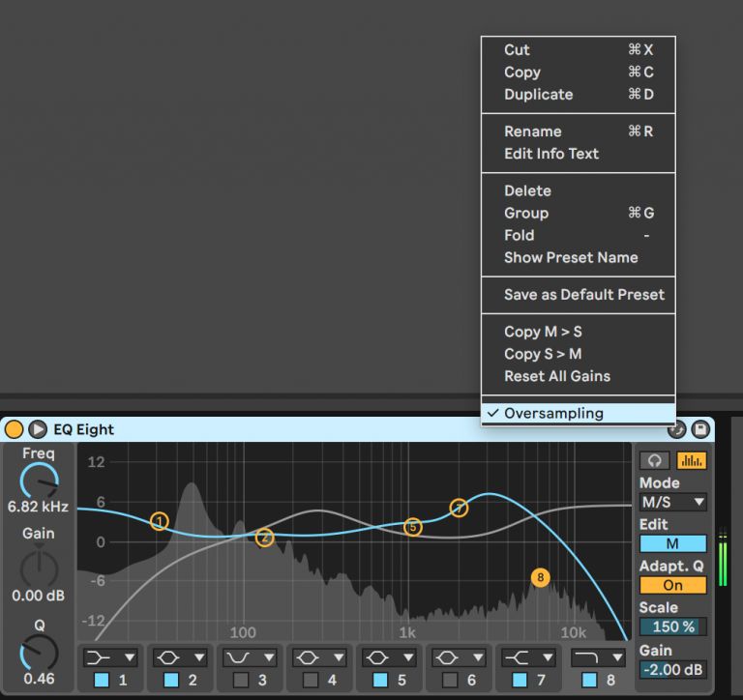The image size is (743, 700).
Task: Select filter point 2 on the EQ curve
Action: 264,538
